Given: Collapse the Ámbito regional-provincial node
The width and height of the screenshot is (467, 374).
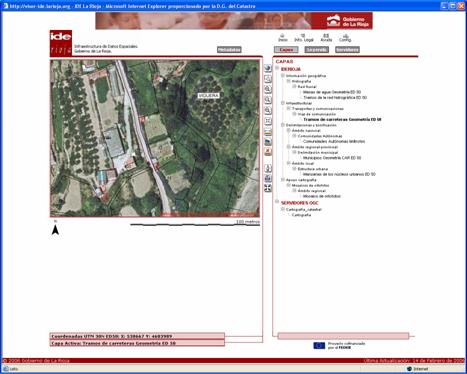Looking at the screenshot, I should pos(289,147).
